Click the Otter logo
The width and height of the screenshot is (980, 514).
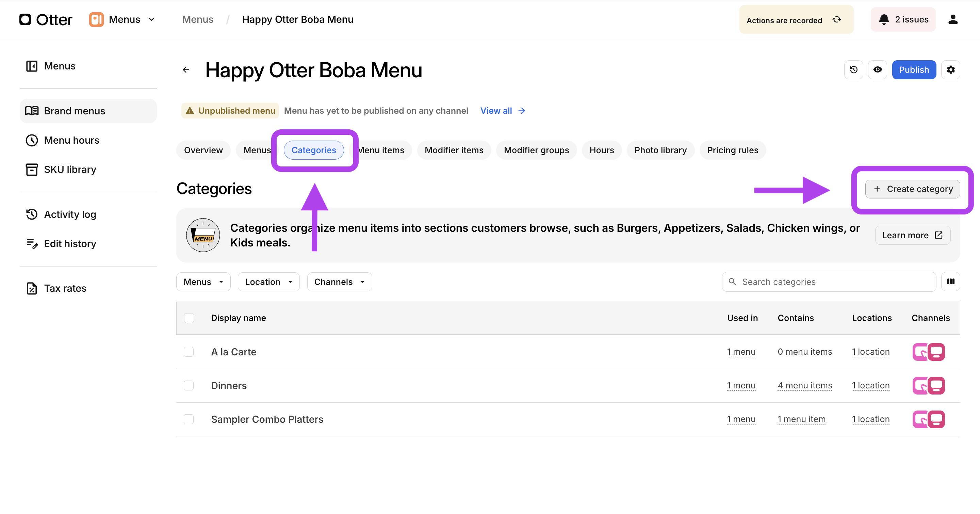46,19
